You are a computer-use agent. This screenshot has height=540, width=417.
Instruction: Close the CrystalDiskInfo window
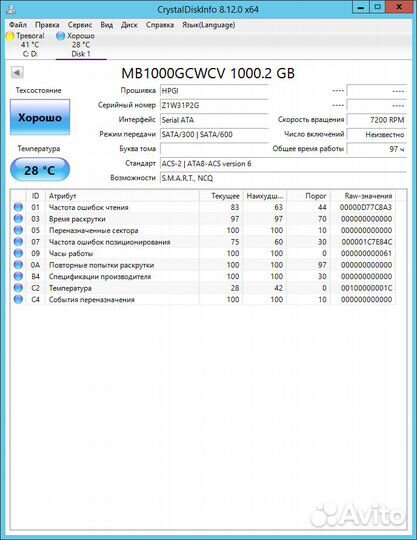[x=399, y=7]
